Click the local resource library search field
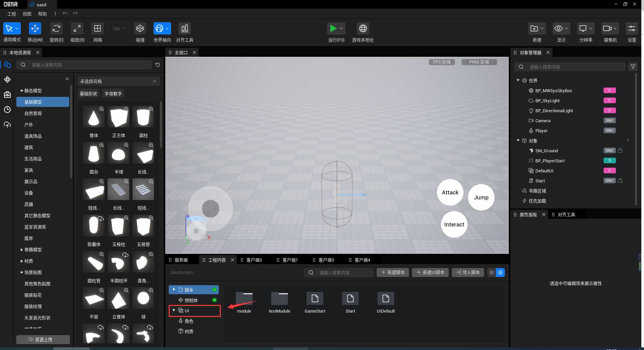Image resolution: width=644 pixels, height=350 pixels. (84, 65)
